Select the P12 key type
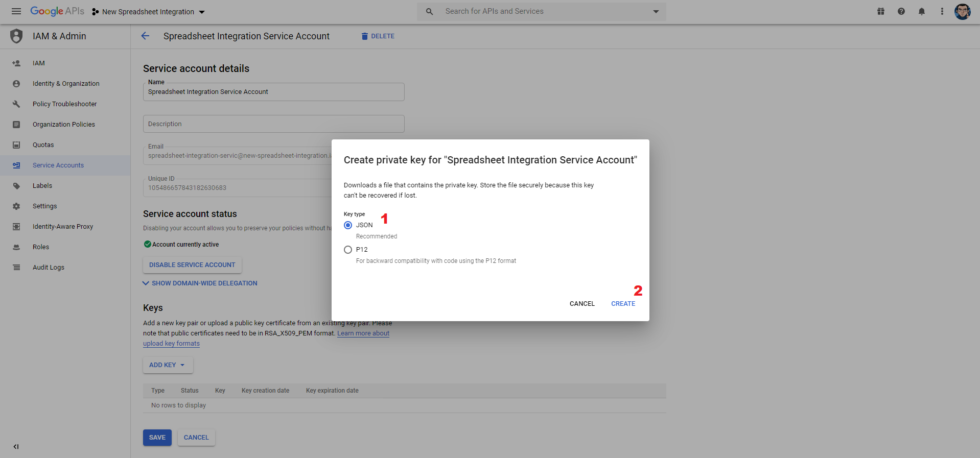 (x=348, y=250)
